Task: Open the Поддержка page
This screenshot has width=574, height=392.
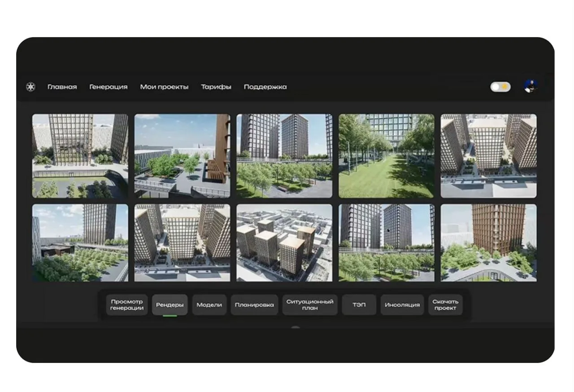Action: tap(265, 87)
